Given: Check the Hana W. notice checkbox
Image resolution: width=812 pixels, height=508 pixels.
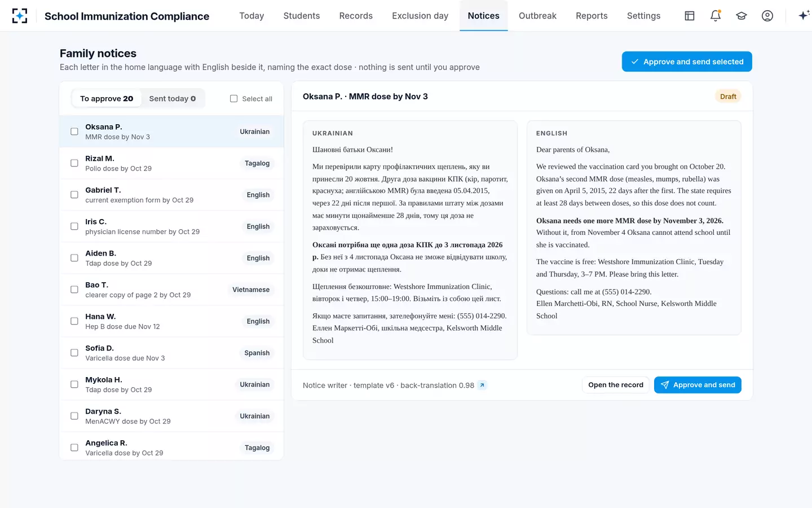Looking at the screenshot, I should coord(74,321).
